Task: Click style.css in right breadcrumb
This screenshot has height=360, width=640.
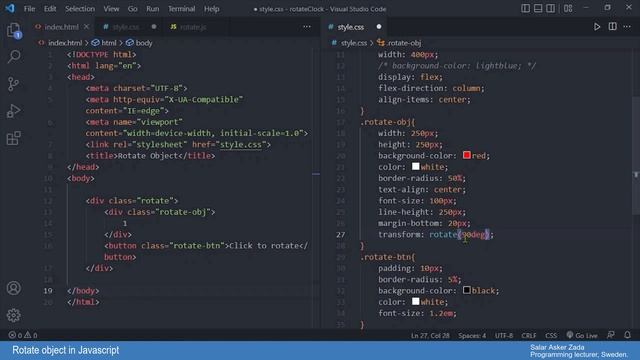Action: (354, 43)
